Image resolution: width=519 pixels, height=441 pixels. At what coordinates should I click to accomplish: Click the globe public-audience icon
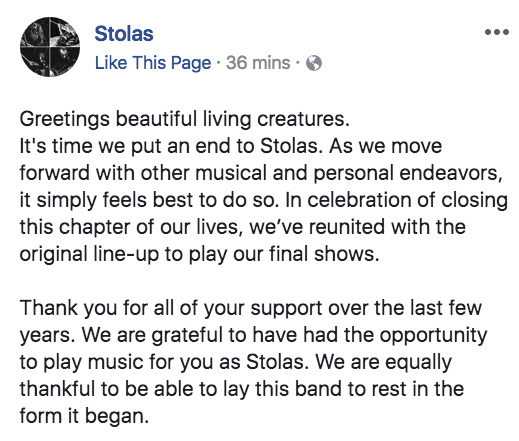coord(314,63)
